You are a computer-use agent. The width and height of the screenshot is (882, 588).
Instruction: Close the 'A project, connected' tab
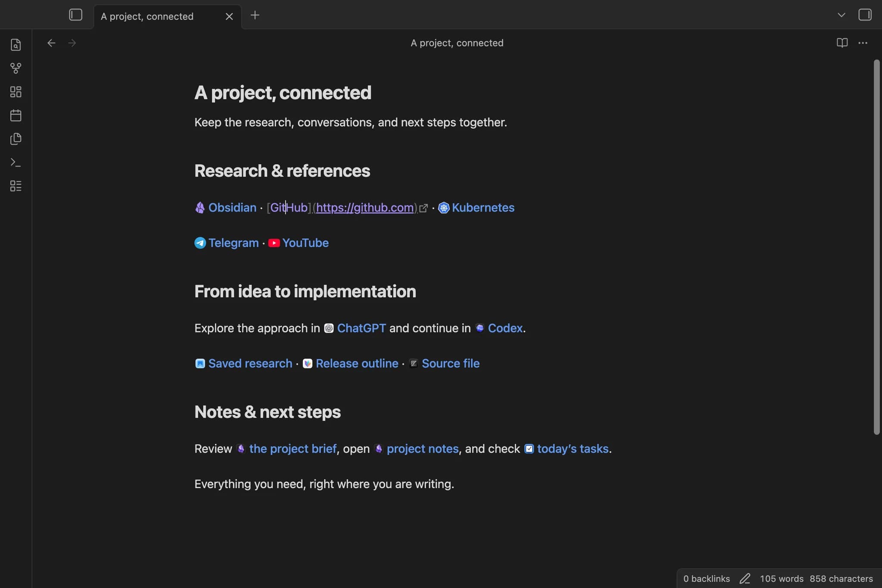pos(229,16)
